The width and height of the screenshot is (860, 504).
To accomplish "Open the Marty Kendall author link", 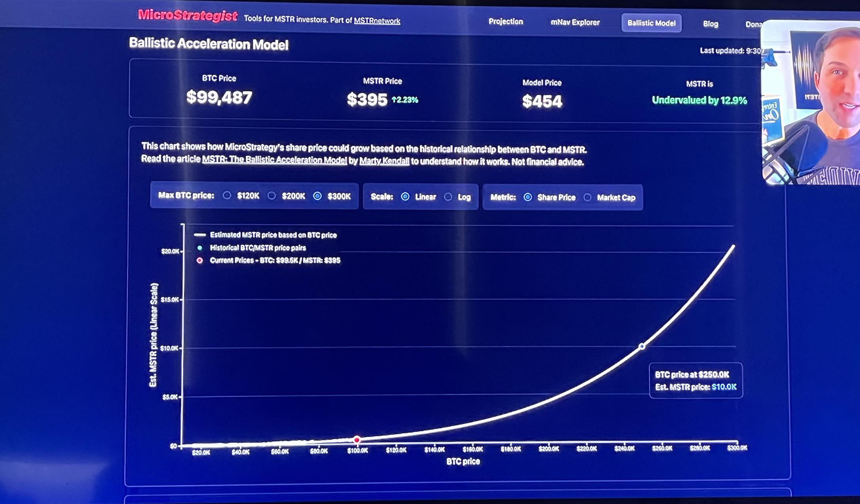I will point(384,161).
